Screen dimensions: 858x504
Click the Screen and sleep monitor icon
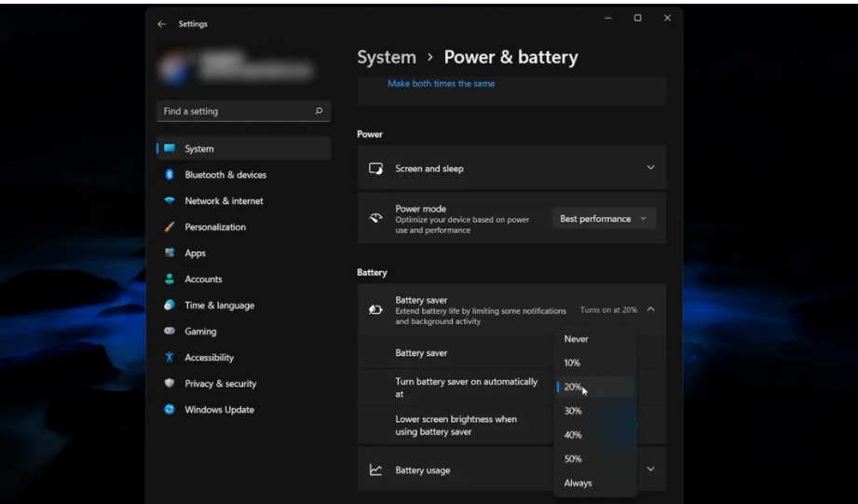(376, 169)
